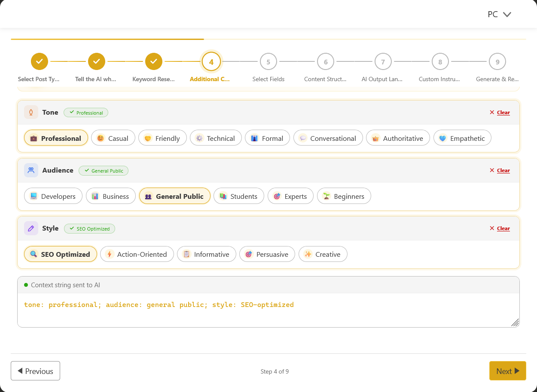Click the Style pencil icon
This screenshot has height=392, width=537.
tap(30, 228)
